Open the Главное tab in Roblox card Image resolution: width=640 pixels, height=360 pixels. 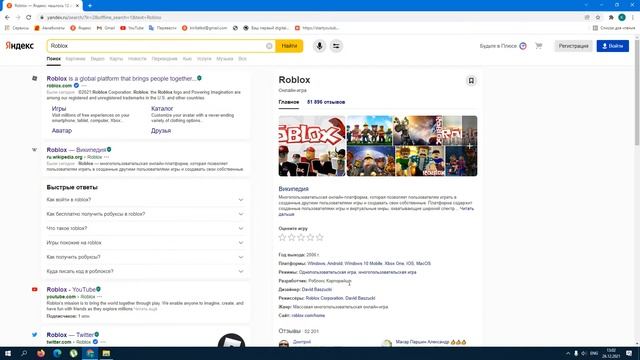289,102
